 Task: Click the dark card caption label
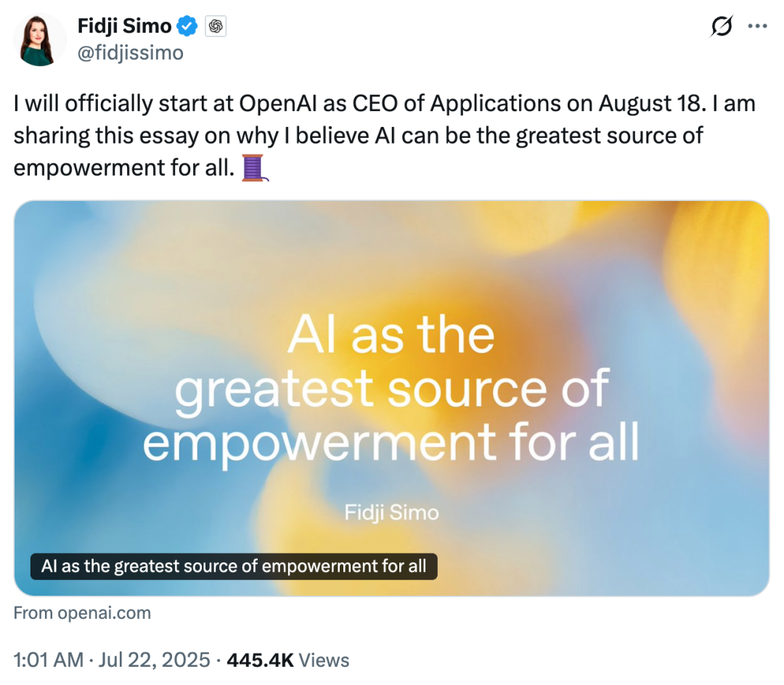point(234,567)
